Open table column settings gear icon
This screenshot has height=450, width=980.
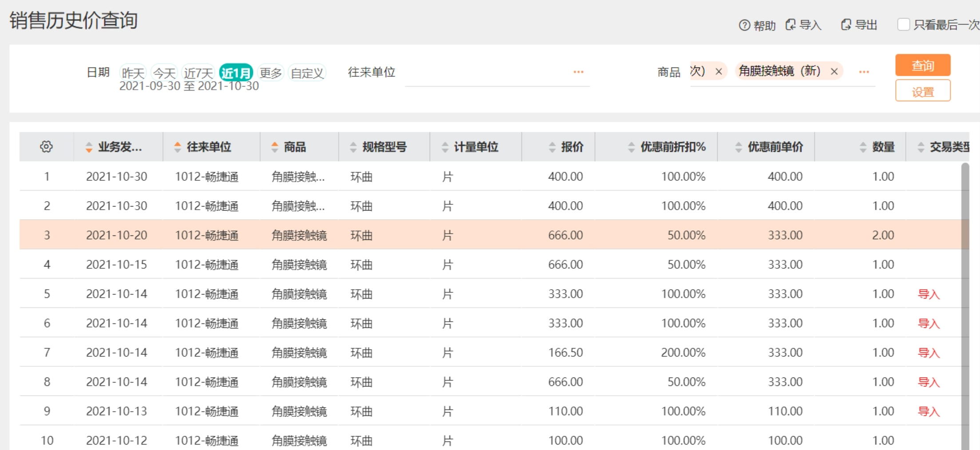point(46,147)
